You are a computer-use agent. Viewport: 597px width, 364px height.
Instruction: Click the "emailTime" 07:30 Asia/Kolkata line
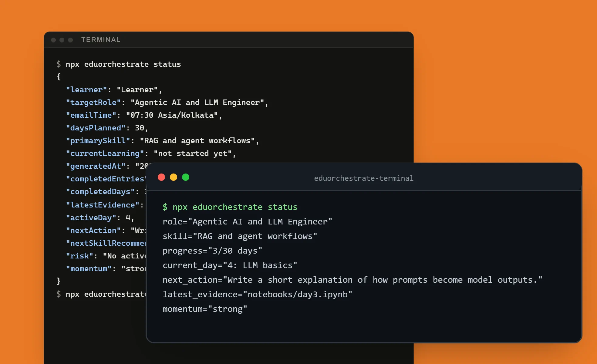(x=144, y=115)
